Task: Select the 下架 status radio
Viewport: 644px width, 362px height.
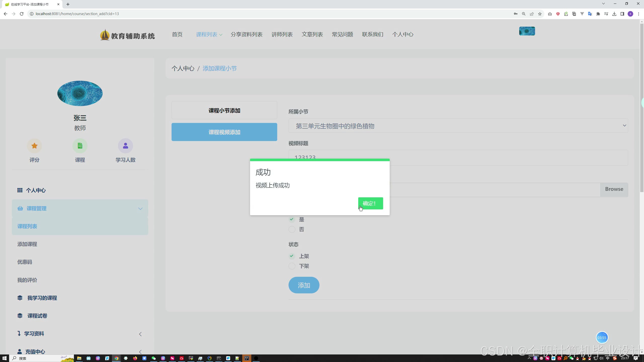Action: pyautogui.click(x=292, y=266)
